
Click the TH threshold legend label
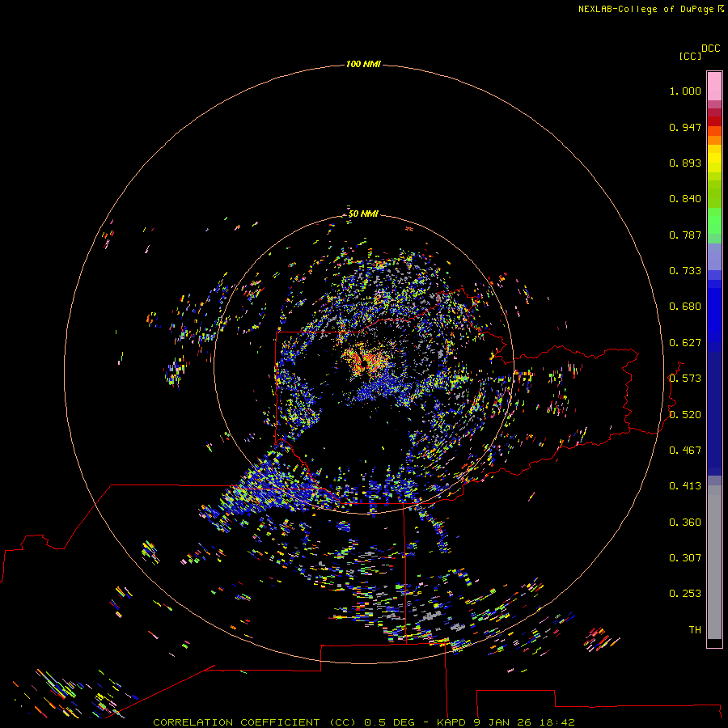(x=695, y=630)
